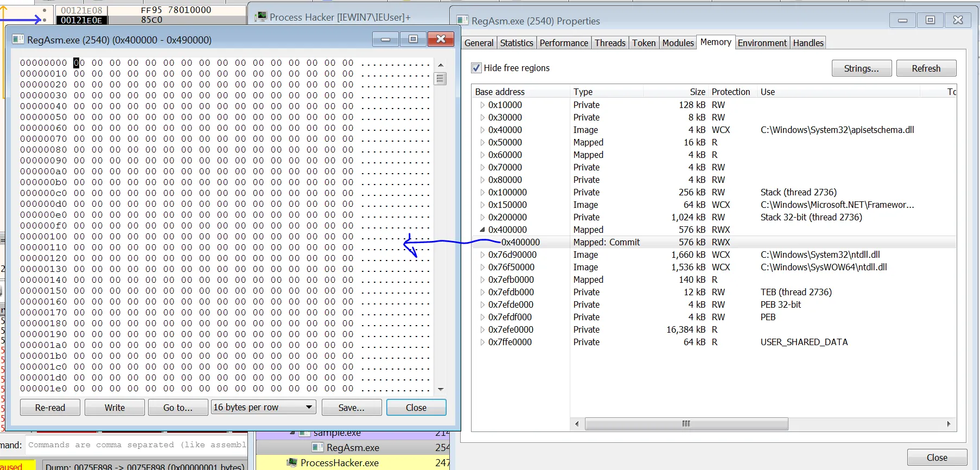
Task: Click the debugger command input field
Action: 137,445
